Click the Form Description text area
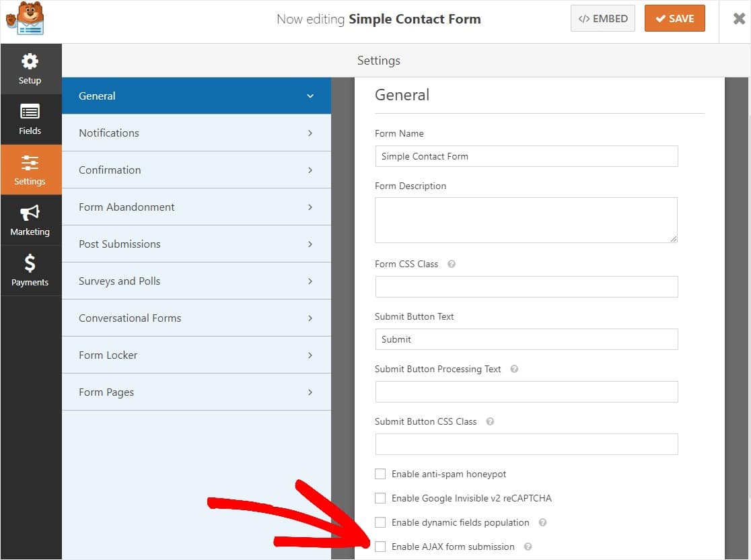 click(x=526, y=220)
